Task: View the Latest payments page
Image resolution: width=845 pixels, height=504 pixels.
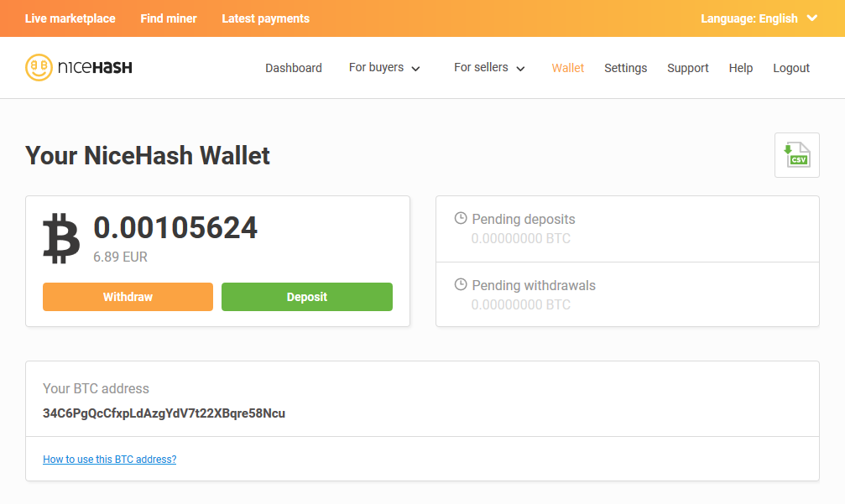Action: (x=266, y=18)
